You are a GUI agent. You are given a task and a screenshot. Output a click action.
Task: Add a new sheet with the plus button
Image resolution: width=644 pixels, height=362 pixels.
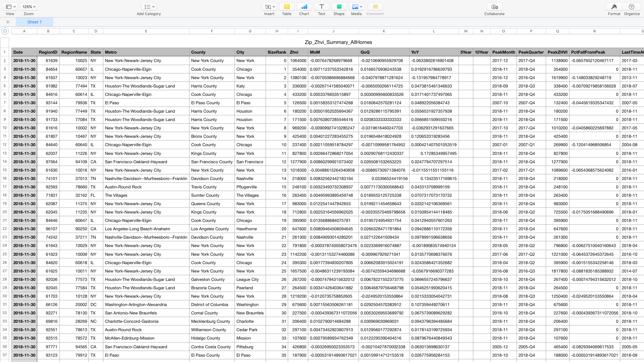tap(8, 22)
